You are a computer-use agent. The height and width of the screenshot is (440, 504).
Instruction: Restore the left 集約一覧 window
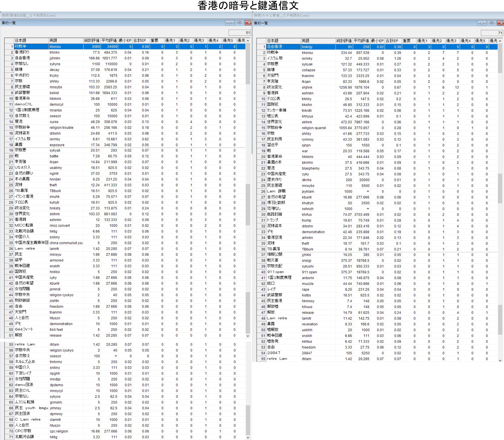point(239,23)
